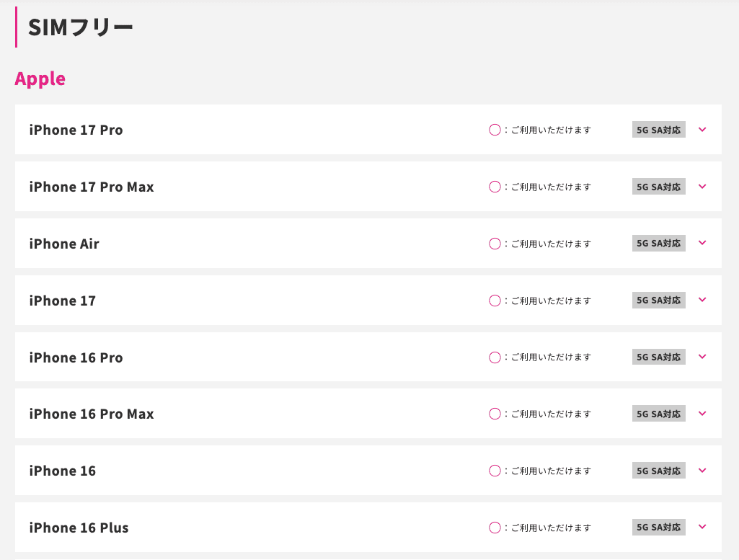Click the 5G SA対応 badge for iPhone 17
The height and width of the screenshot is (560, 739).
click(658, 300)
